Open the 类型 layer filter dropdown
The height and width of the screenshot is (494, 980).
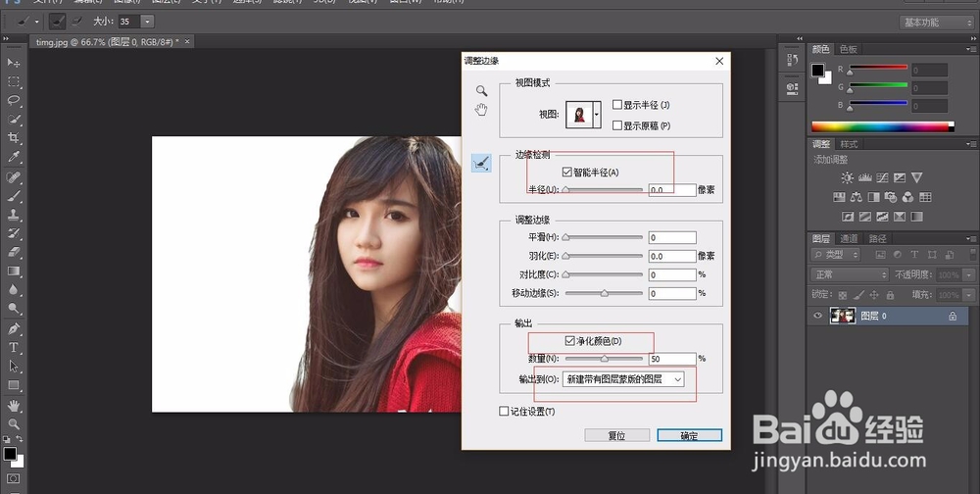pyautogui.click(x=836, y=255)
